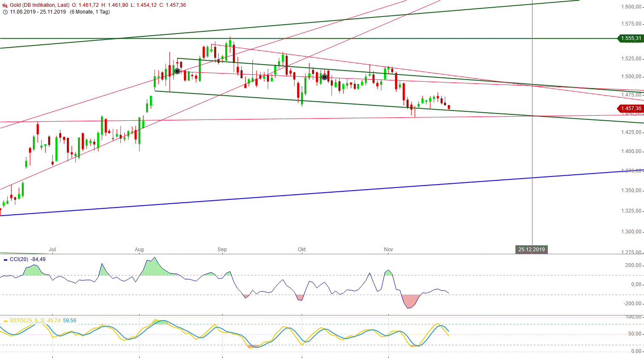Select the red 1.457,36 last price tag on the axis
Screen dimensions: 644x358
click(x=630, y=108)
